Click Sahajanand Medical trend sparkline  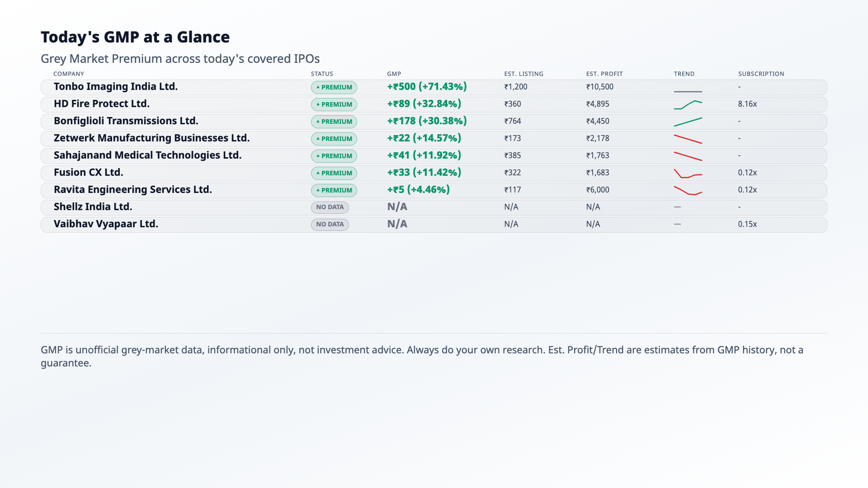(688, 156)
